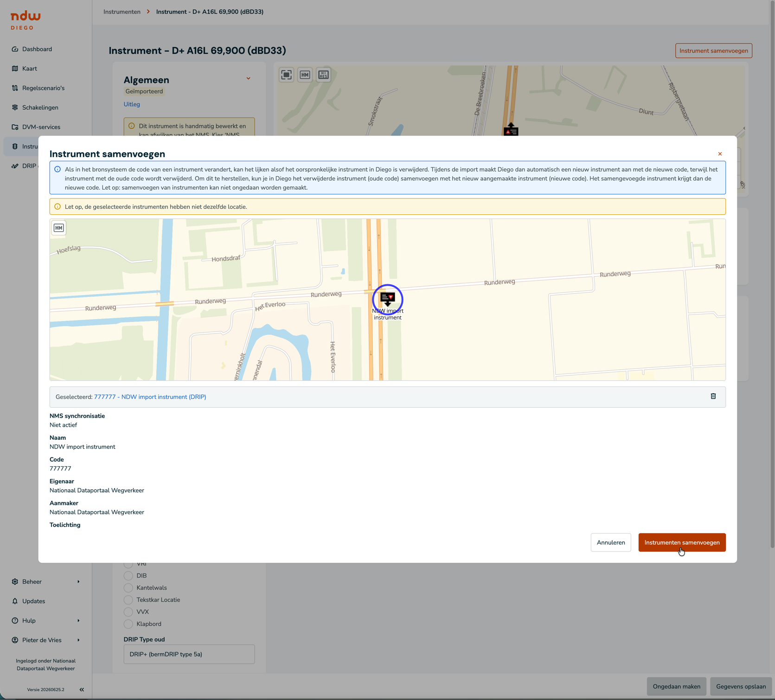
Task: Close the Instrument samenvoegen dialog
Action: (720, 154)
